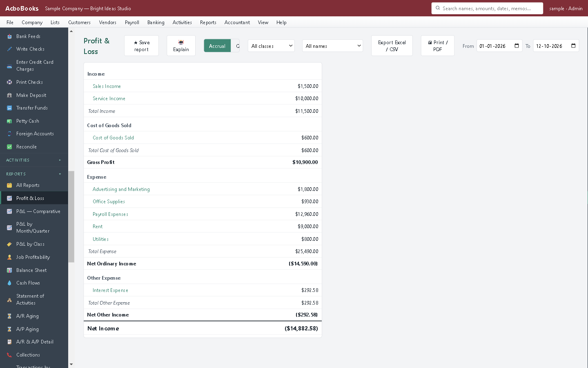Select the Accrual basis toggle
The image size is (588, 368).
[217, 46]
